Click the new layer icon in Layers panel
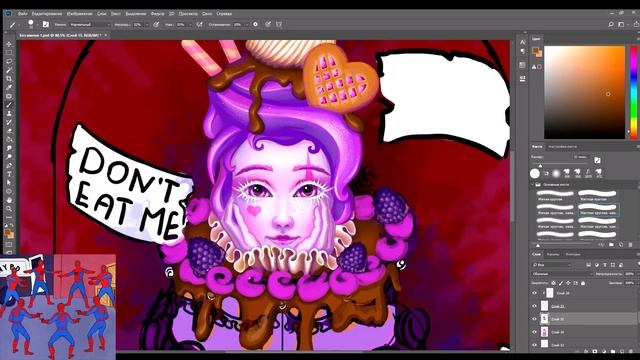 (622, 351)
